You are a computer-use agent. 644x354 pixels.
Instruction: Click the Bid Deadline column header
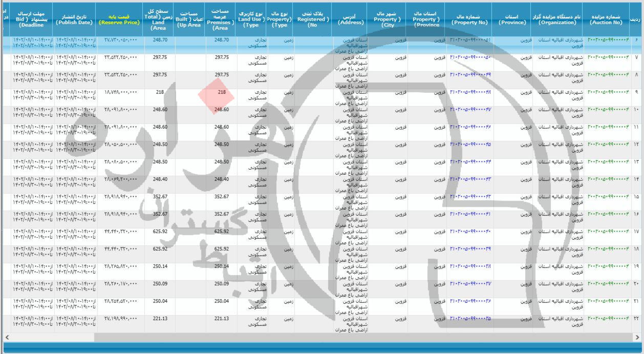coord(31,19)
